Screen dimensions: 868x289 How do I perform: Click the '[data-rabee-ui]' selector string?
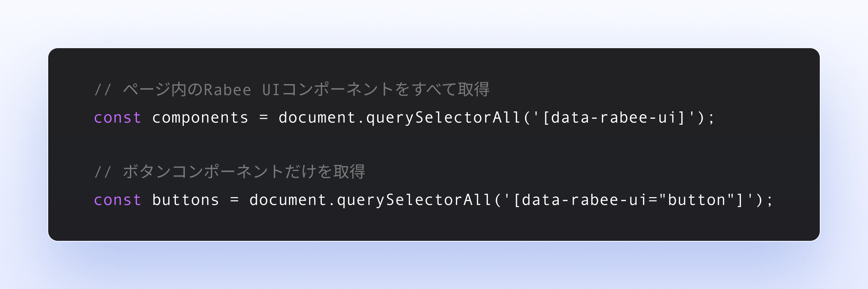click(x=614, y=118)
